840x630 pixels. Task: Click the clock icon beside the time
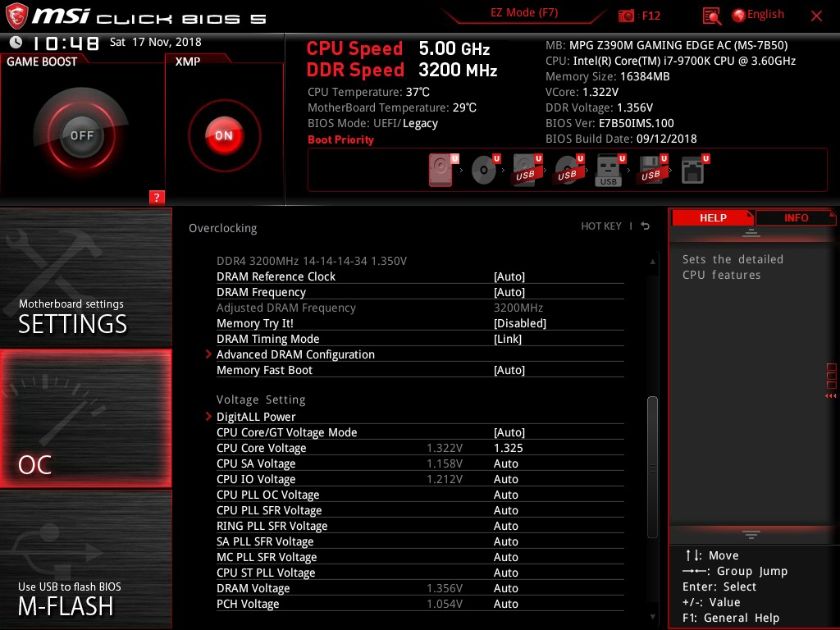click(16, 42)
